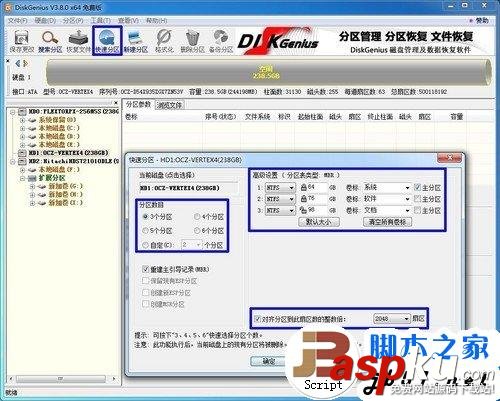
Task: Open the 卷标 dropdown showing 软件
Action: tap(407, 199)
